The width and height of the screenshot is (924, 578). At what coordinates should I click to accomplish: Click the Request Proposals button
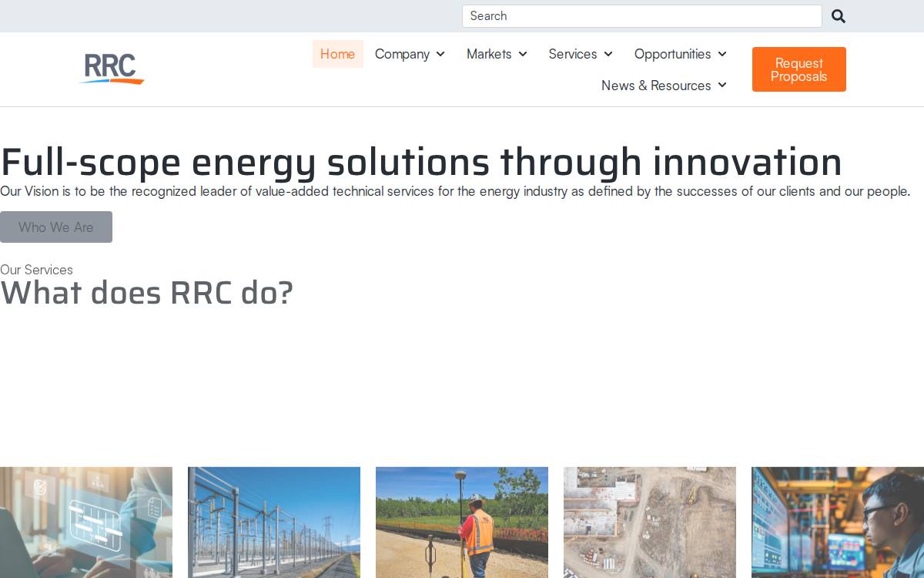click(799, 69)
